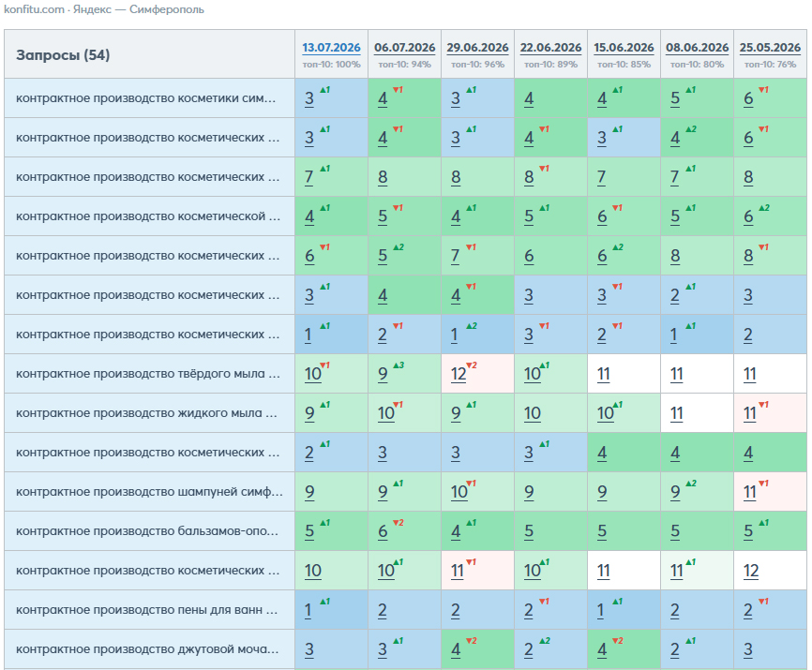This screenshot has width=812, height=670.
Task: Select the 29.06.2026 date column
Action: pyautogui.click(x=477, y=48)
